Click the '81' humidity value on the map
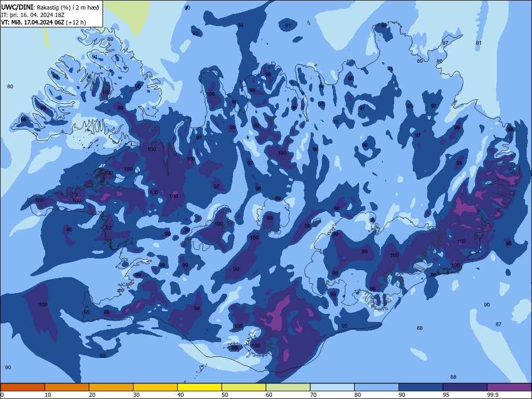Image resolution: width=532 pixels, height=399 pixels. coord(479,43)
